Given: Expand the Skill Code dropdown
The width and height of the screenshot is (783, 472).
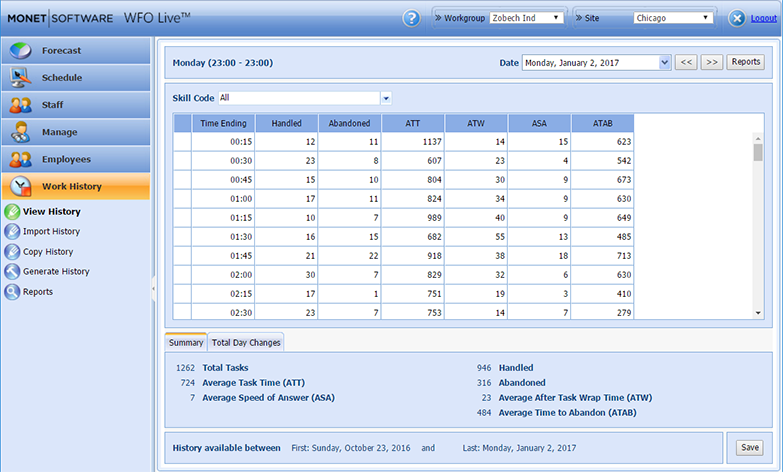Looking at the screenshot, I should (x=386, y=98).
